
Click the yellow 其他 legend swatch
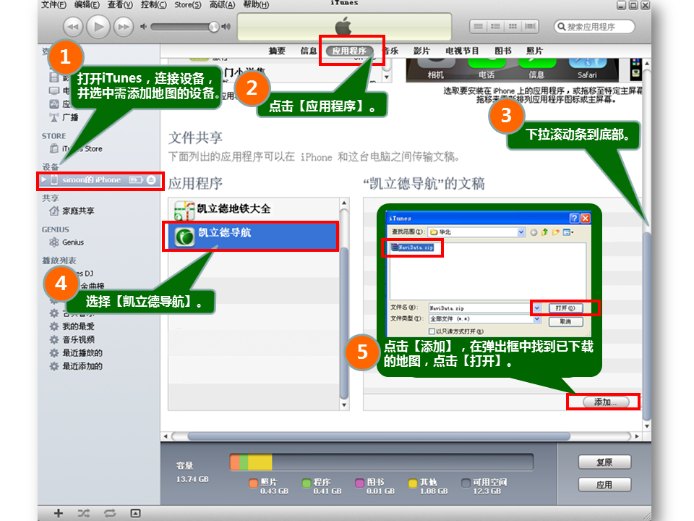pos(413,483)
